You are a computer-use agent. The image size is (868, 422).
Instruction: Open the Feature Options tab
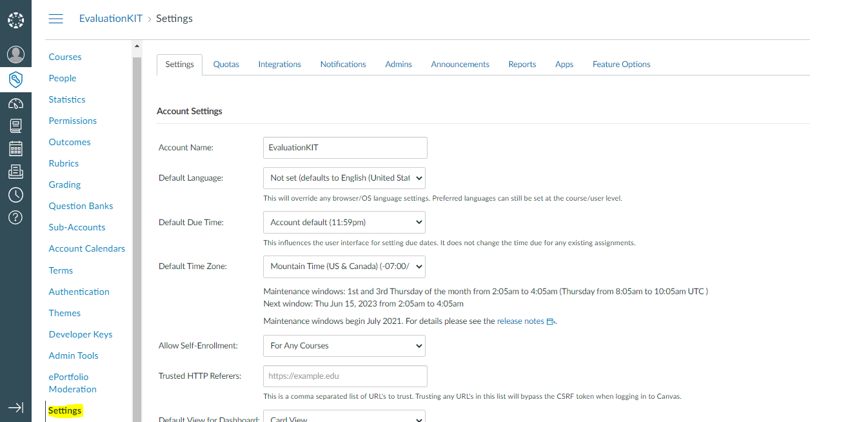pyautogui.click(x=621, y=64)
